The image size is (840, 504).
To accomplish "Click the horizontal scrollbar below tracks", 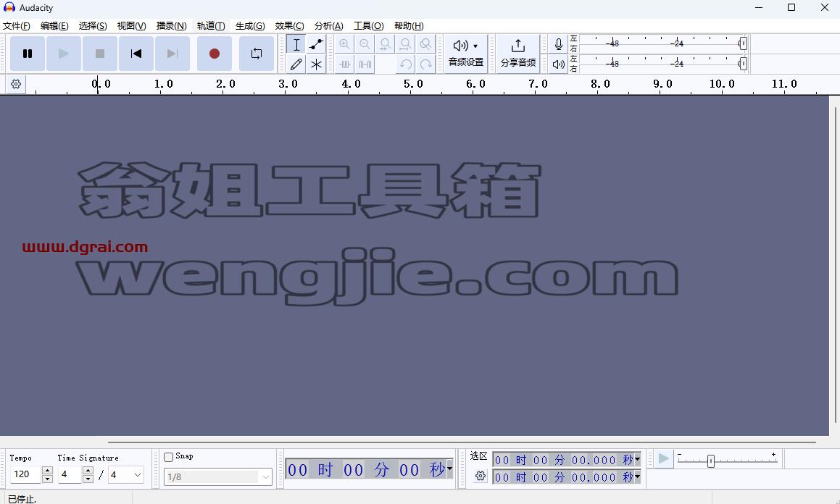I will click(x=461, y=442).
